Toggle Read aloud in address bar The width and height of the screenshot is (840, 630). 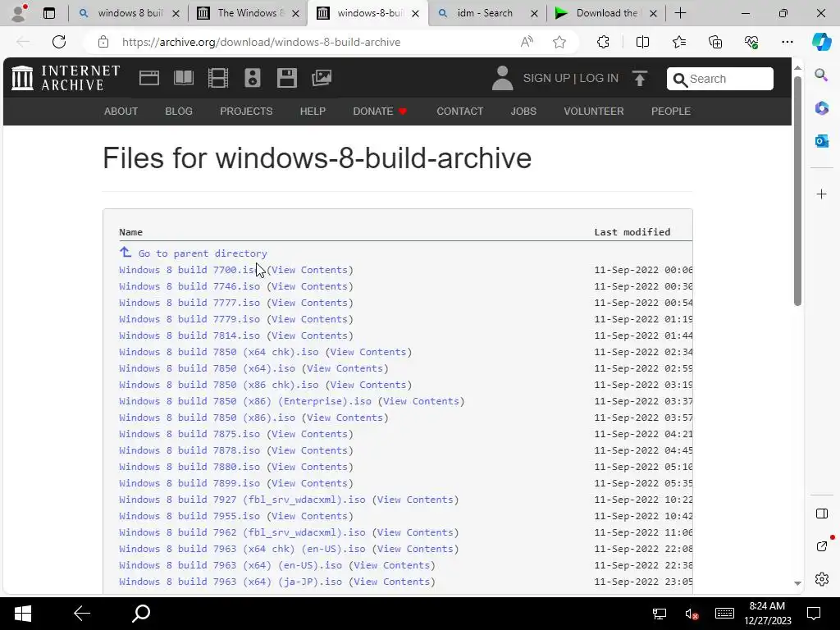(x=527, y=42)
